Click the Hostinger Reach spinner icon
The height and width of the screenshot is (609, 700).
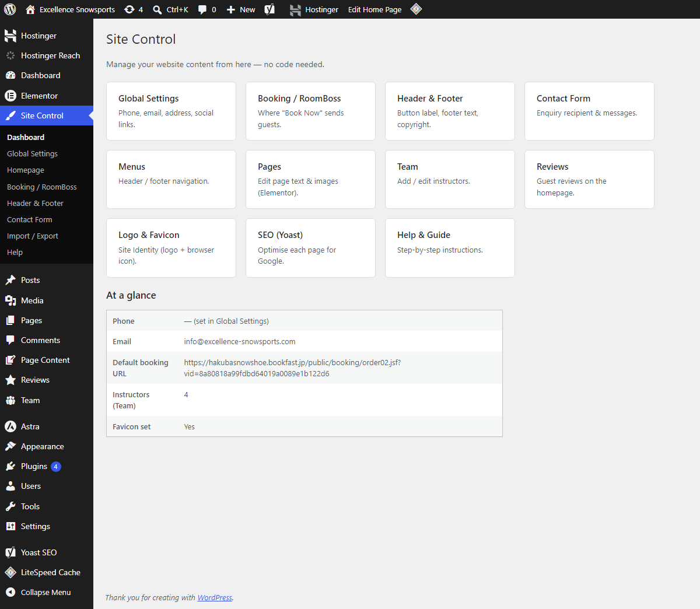pos(10,55)
